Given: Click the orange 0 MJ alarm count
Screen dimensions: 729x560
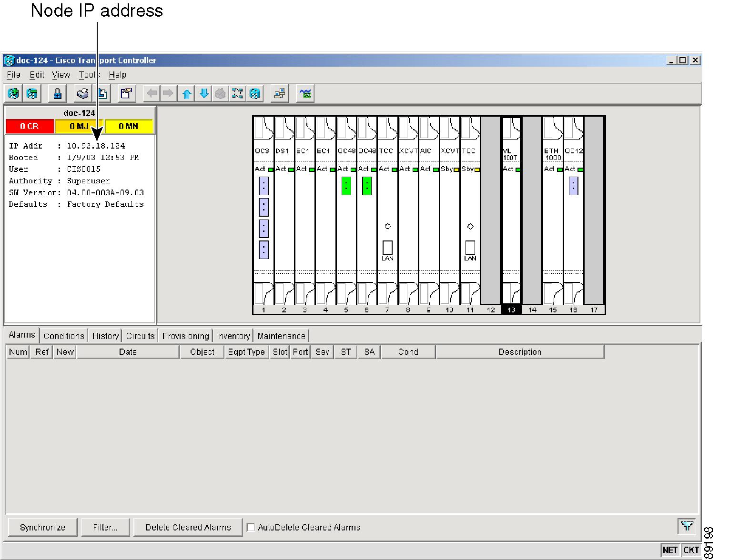Looking at the screenshot, I should pos(79,126).
